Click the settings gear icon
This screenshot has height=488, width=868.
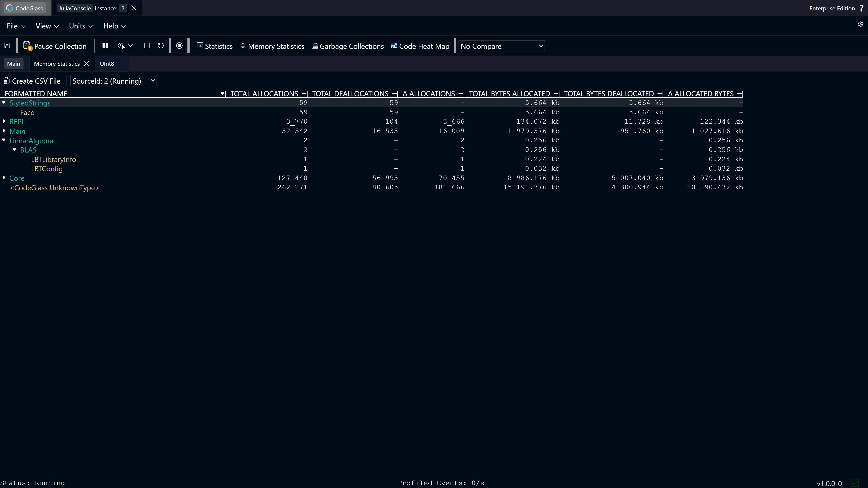861,24
